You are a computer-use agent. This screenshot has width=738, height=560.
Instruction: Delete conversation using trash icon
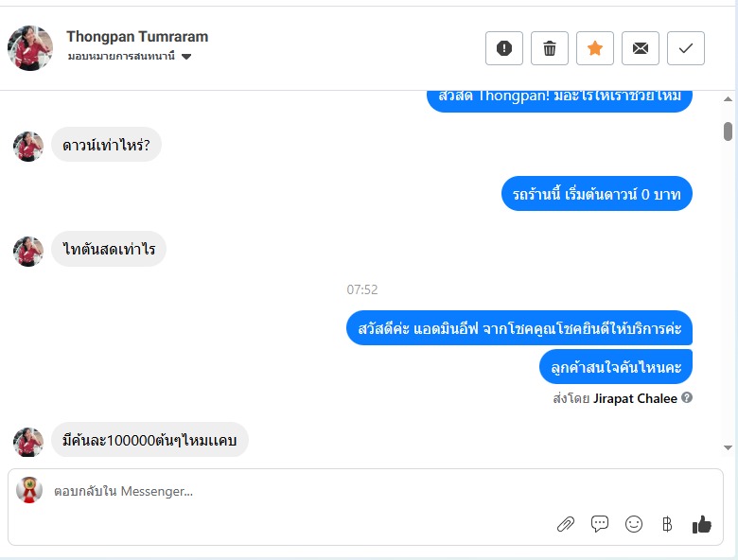(550, 48)
